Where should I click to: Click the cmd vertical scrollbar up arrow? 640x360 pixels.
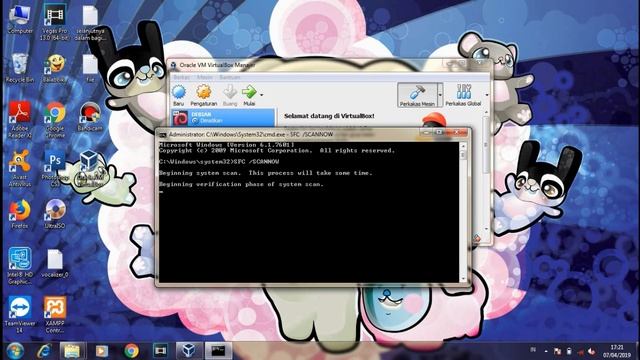pos(463,145)
